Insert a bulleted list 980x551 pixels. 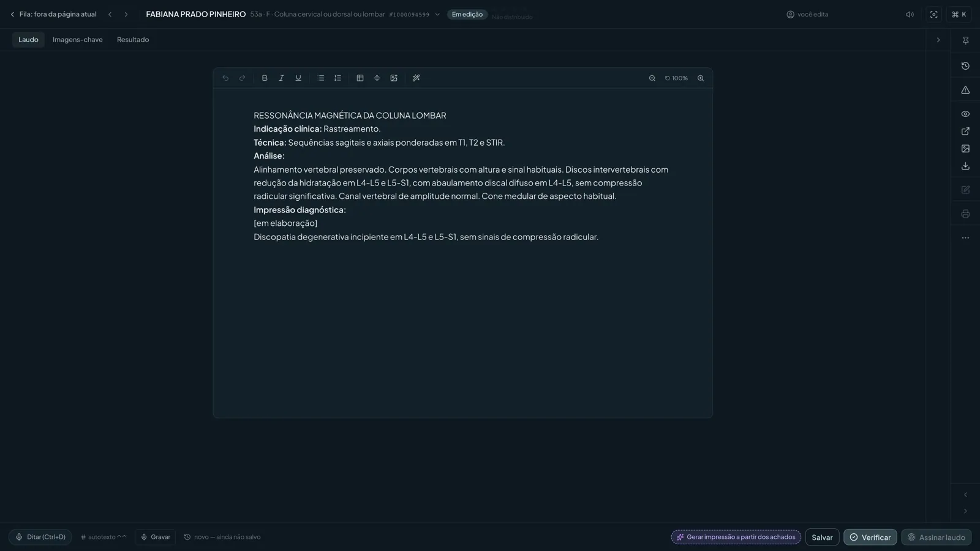point(321,78)
